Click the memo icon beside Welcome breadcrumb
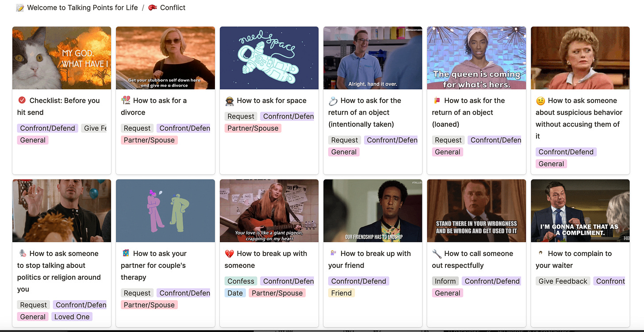Image resolution: width=644 pixels, height=332 pixels. (x=20, y=8)
